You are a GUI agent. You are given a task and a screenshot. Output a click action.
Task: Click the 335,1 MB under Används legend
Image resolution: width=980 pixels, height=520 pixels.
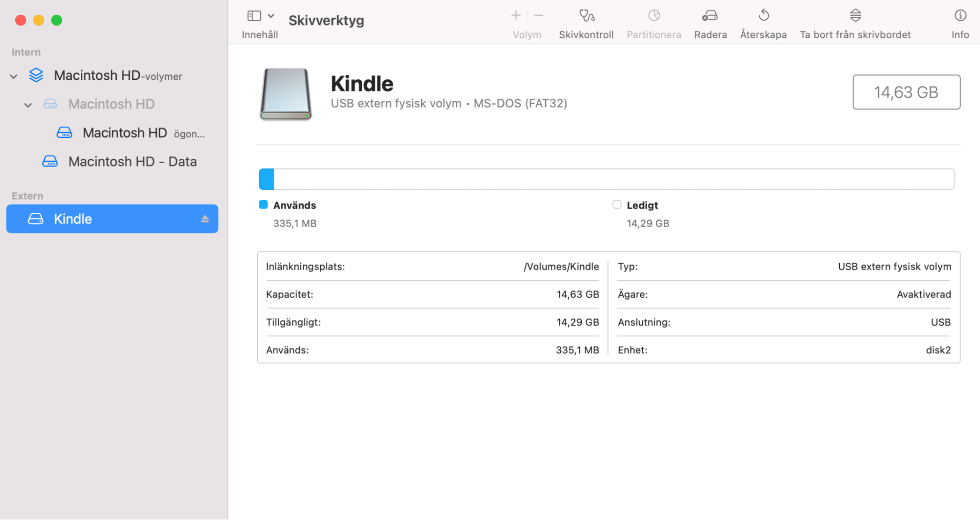(295, 223)
